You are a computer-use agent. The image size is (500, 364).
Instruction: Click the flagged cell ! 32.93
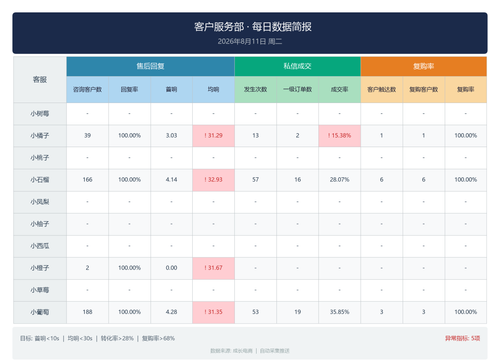click(213, 180)
